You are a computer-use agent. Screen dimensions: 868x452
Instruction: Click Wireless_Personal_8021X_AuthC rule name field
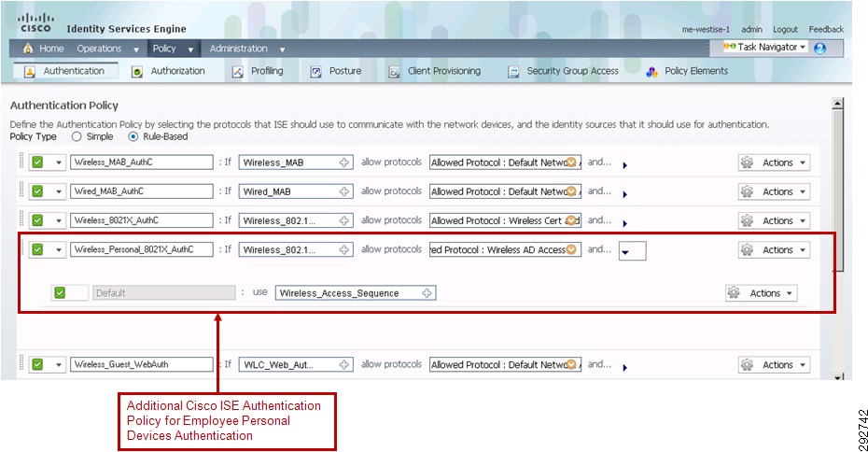pyautogui.click(x=141, y=250)
